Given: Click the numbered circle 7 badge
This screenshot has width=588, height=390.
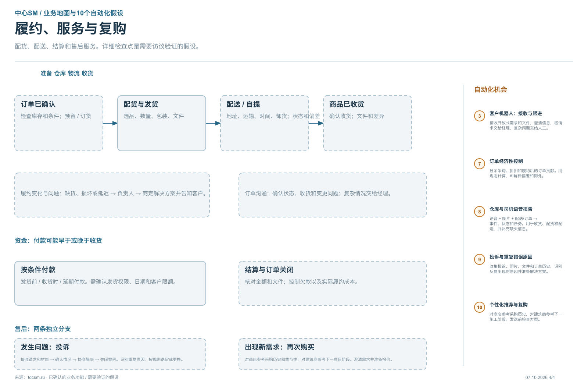Looking at the screenshot, I should 479,164.
